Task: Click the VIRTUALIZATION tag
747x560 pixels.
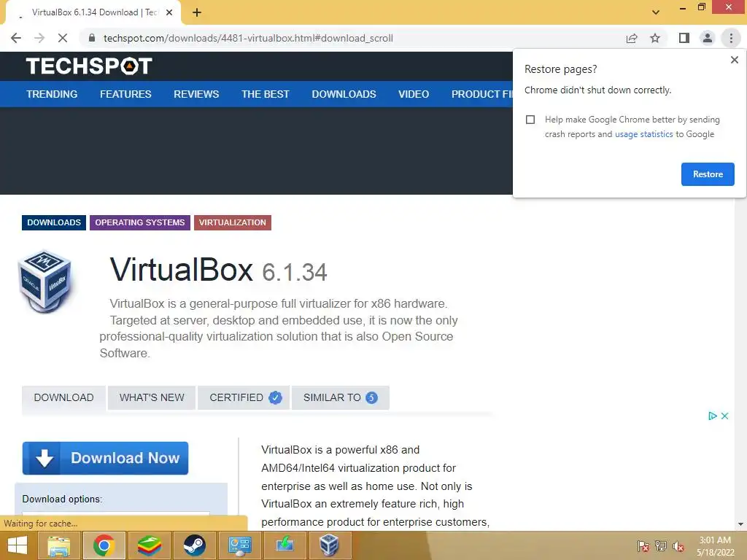Action: point(233,222)
